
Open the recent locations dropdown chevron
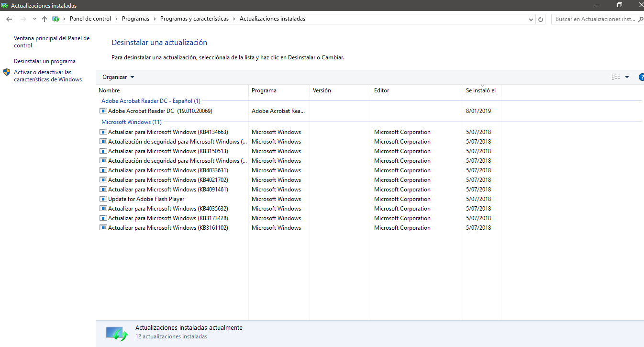pos(34,19)
